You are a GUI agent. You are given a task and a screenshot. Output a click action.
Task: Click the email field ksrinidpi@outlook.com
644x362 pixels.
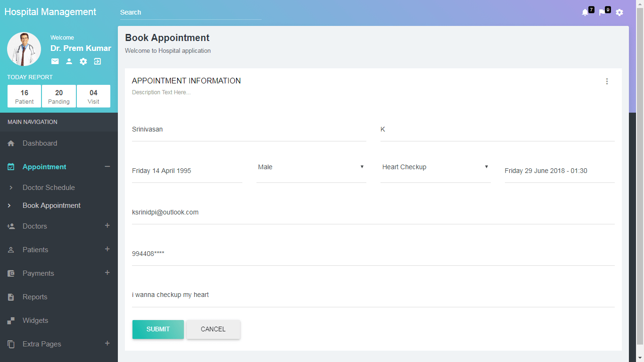click(373, 212)
